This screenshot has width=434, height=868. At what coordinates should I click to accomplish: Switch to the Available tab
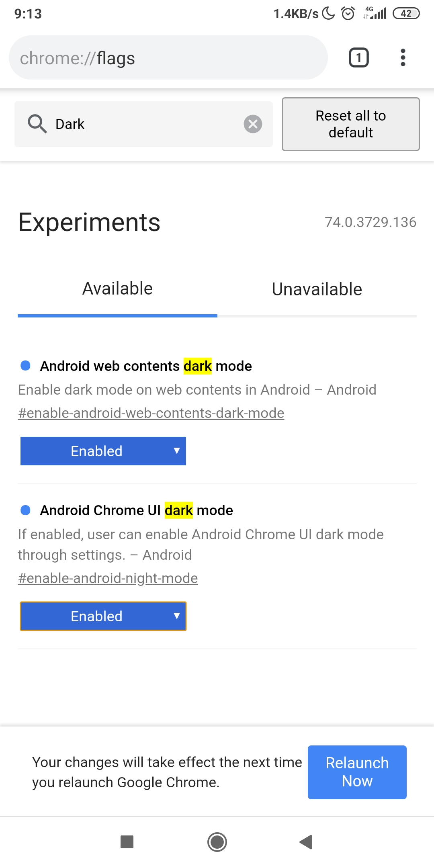pos(117,289)
